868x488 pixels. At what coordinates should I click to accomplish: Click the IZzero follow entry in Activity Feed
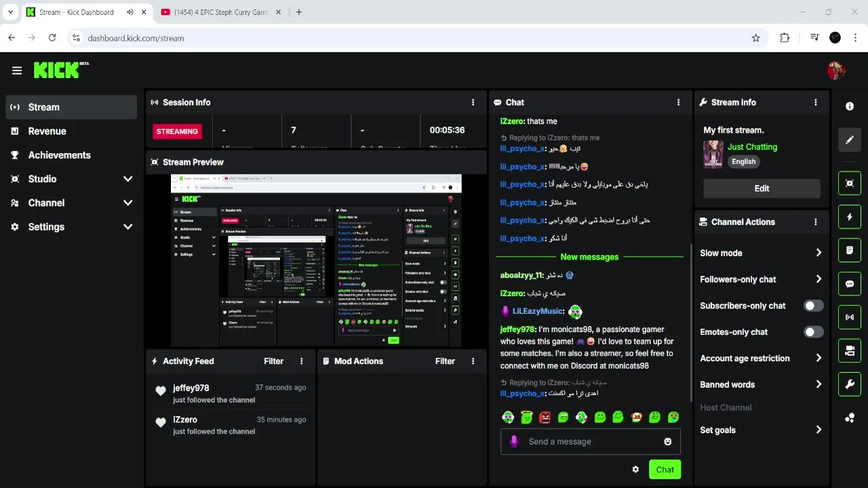click(x=231, y=425)
